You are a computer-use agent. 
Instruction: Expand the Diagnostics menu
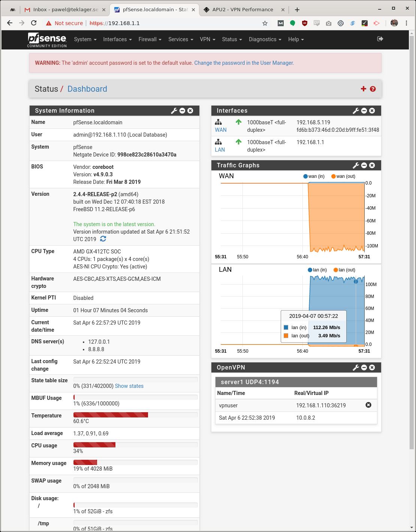coord(265,39)
